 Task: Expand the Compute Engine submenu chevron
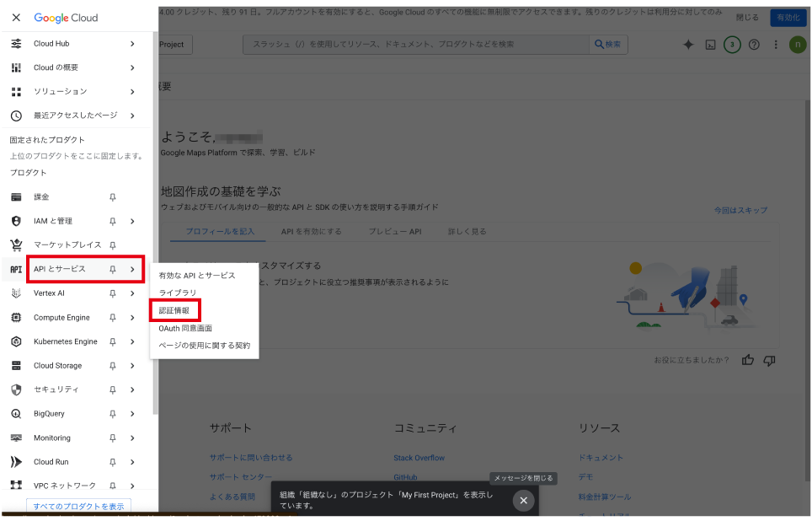click(132, 318)
